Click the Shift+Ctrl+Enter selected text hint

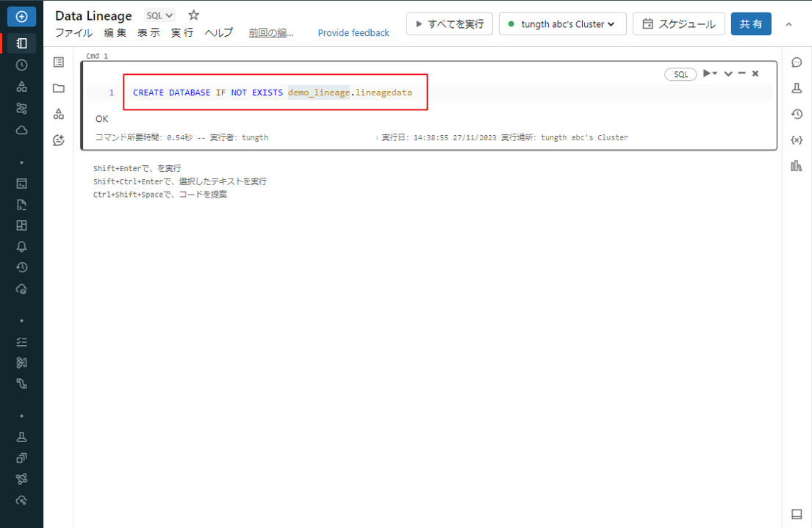tap(180, 181)
